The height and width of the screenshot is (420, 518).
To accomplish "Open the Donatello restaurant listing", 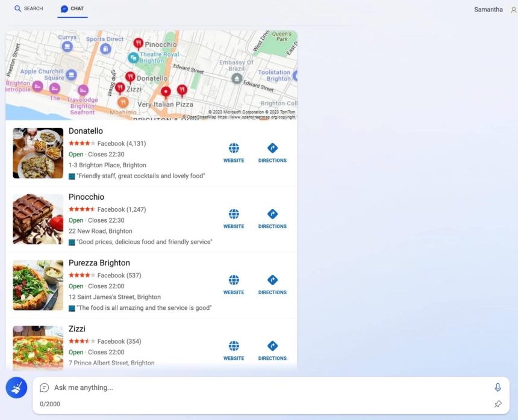I will click(86, 131).
